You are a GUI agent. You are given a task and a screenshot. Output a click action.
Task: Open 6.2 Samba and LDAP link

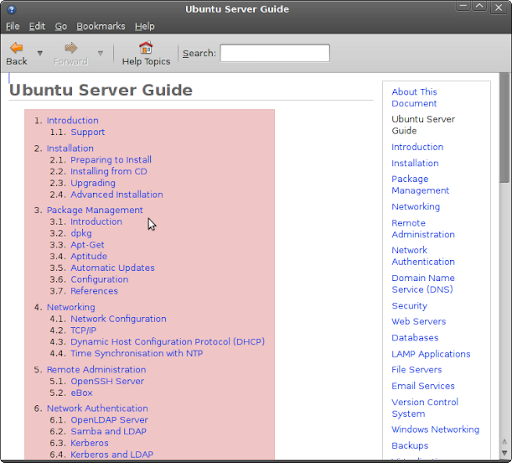pos(108,431)
